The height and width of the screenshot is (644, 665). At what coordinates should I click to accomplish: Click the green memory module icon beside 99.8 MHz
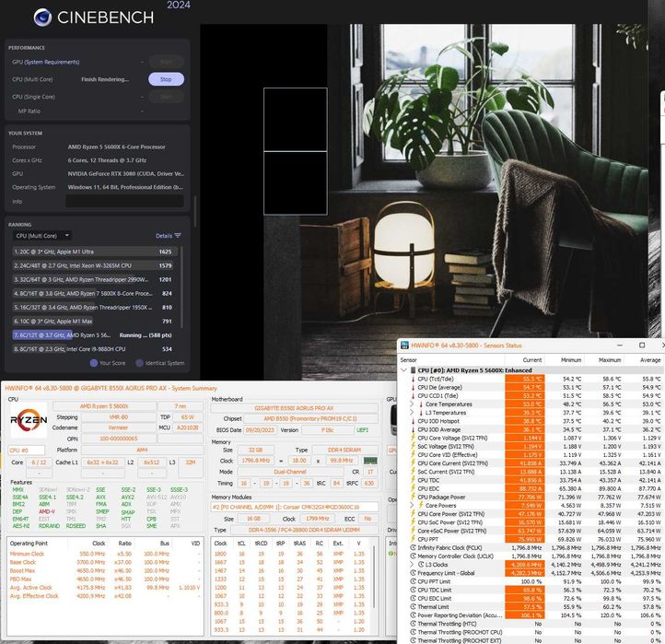coord(370,461)
